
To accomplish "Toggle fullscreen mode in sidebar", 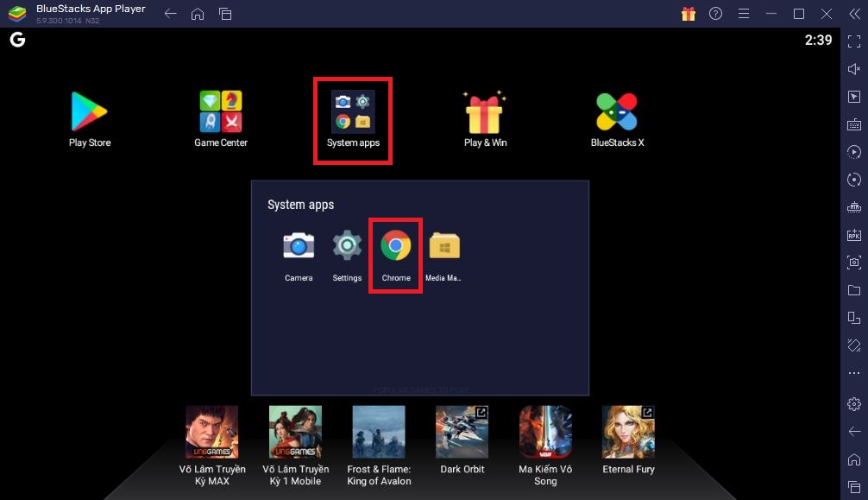I will click(854, 41).
